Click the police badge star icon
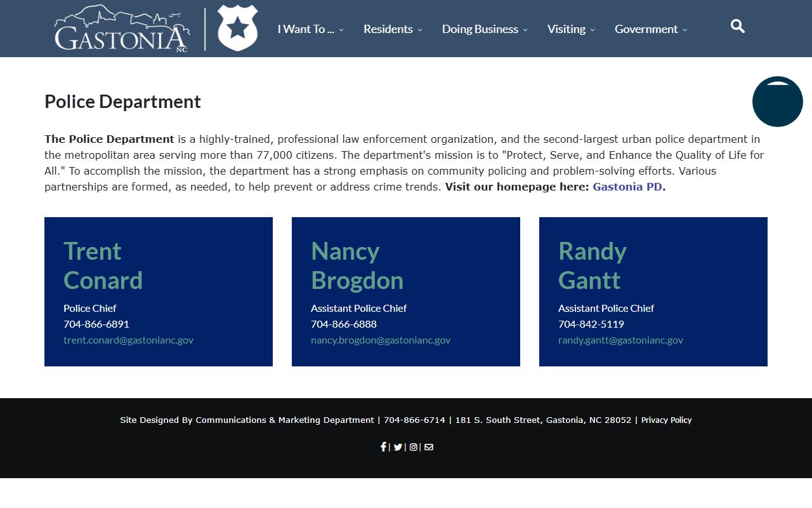This screenshot has height=508, width=812. [x=238, y=28]
